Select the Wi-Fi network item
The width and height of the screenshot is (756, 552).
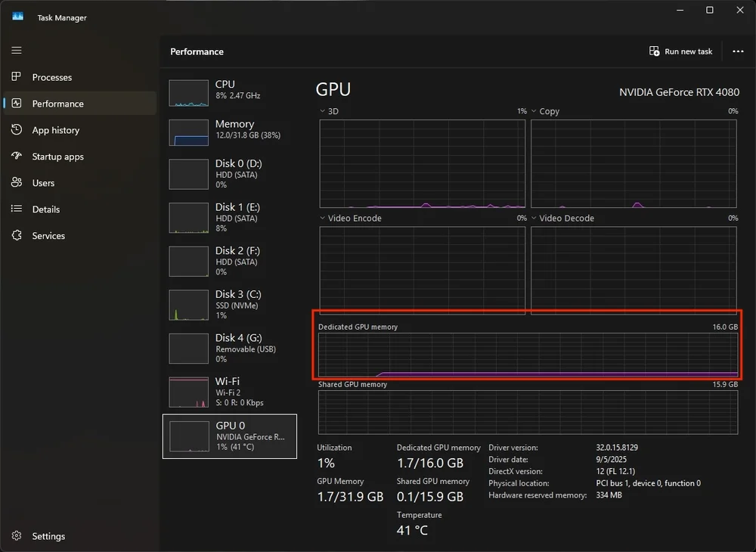click(x=230, y=392)
